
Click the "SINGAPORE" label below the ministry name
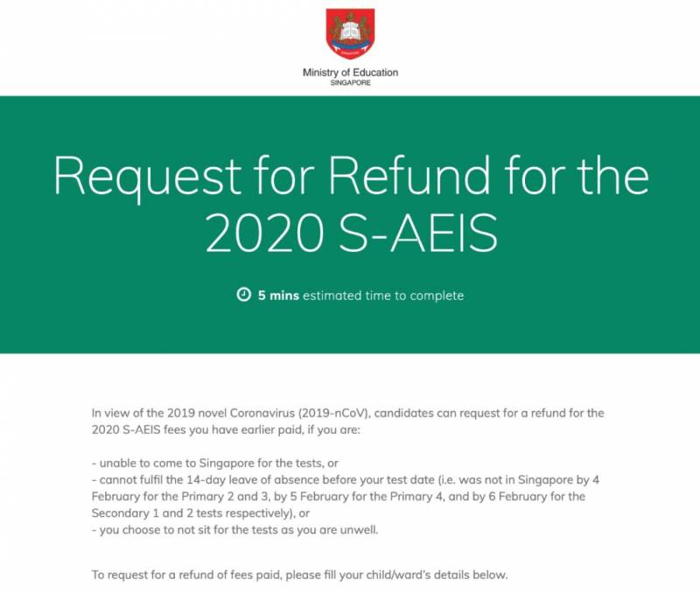pyautogui.click(x=350, y=82)
